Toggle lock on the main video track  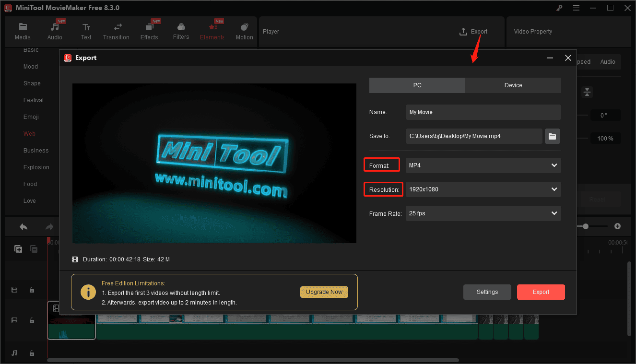point(32,320)
